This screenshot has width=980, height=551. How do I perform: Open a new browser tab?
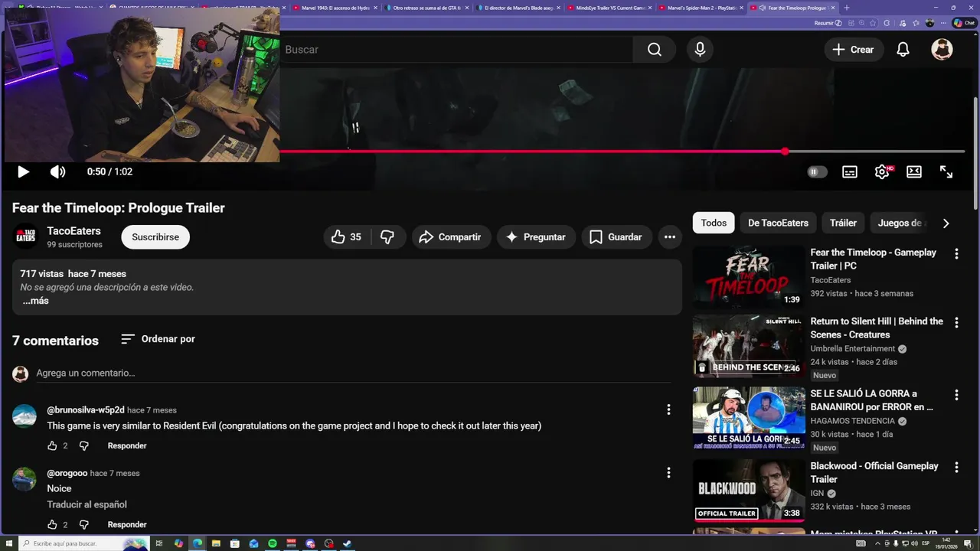coord(846,8)
